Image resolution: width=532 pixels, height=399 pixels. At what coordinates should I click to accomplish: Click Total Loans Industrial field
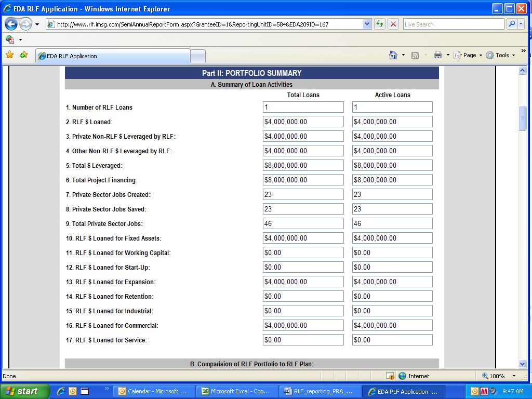point(303,311)
